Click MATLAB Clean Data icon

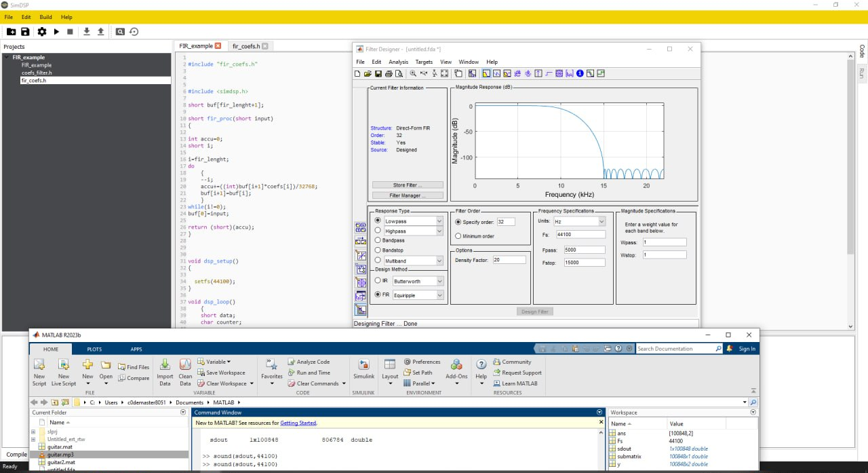(x=185, y=365)
